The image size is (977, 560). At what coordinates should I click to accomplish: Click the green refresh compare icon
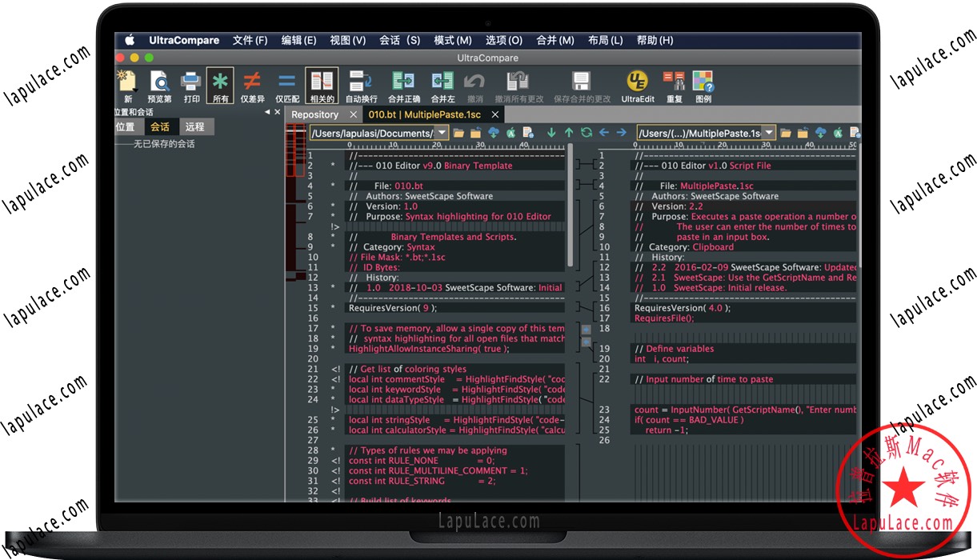(587, 133)
